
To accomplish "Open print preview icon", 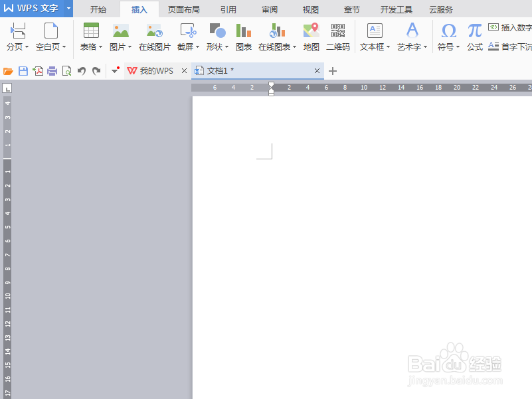I will (67, 71).
